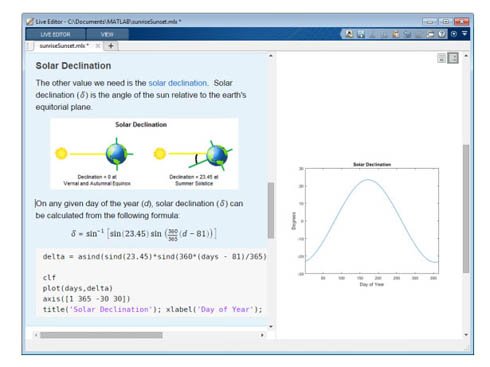
Task: Open the circular dropdown arrow in the toolstrip
Action: (x=454, y=34)
